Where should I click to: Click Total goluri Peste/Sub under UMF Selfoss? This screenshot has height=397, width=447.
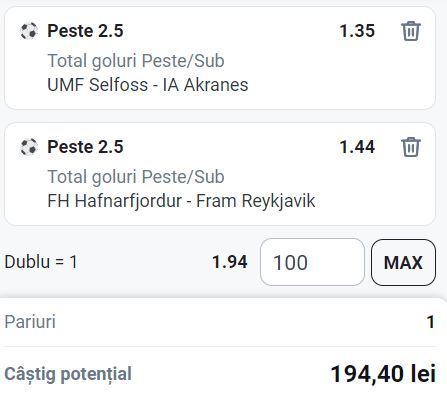(x=136, y=61)
